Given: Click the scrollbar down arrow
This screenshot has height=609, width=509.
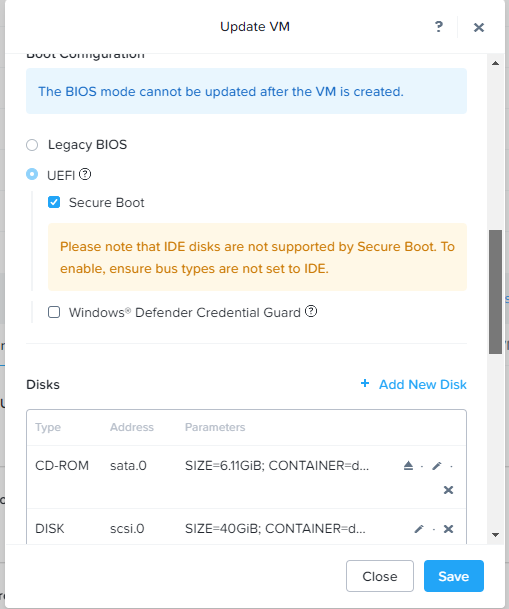Looking at the screenshot, I should (495, 535).
